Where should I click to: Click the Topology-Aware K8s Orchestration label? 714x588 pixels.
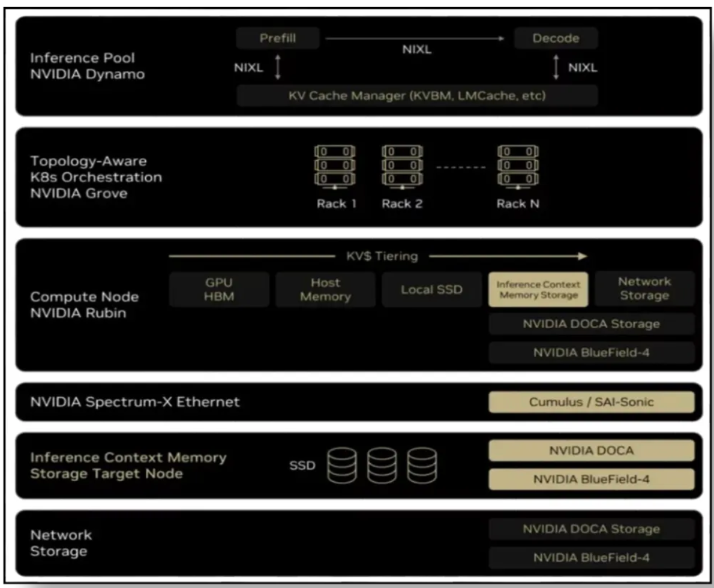pyautogui.click(x=96, y=177)
